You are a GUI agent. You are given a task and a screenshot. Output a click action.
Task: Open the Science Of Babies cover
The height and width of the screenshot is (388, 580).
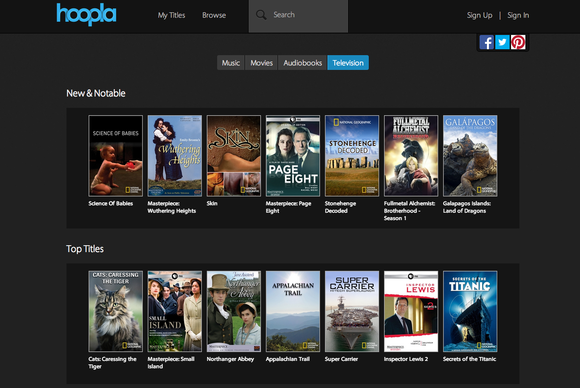115,156
